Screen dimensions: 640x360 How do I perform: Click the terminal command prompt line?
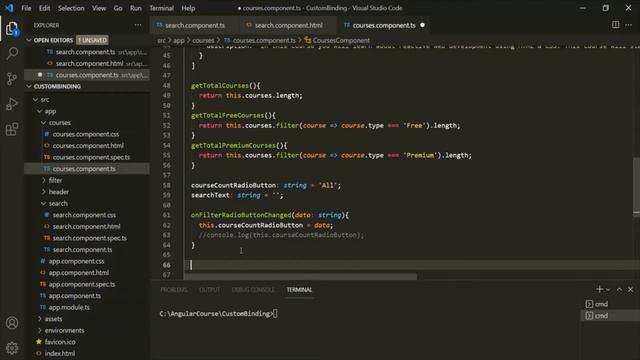click(218, 313)
